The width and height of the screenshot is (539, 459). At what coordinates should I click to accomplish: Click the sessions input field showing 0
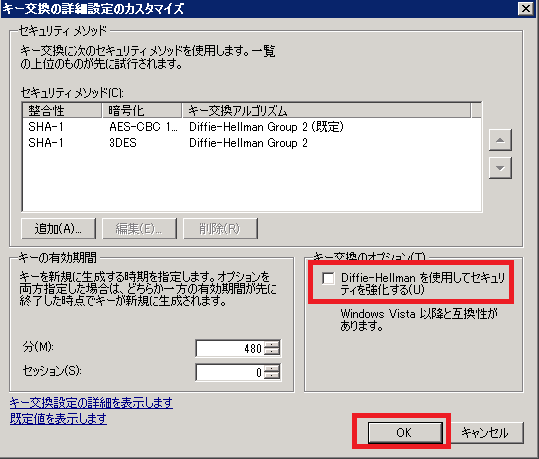(230, 372)
